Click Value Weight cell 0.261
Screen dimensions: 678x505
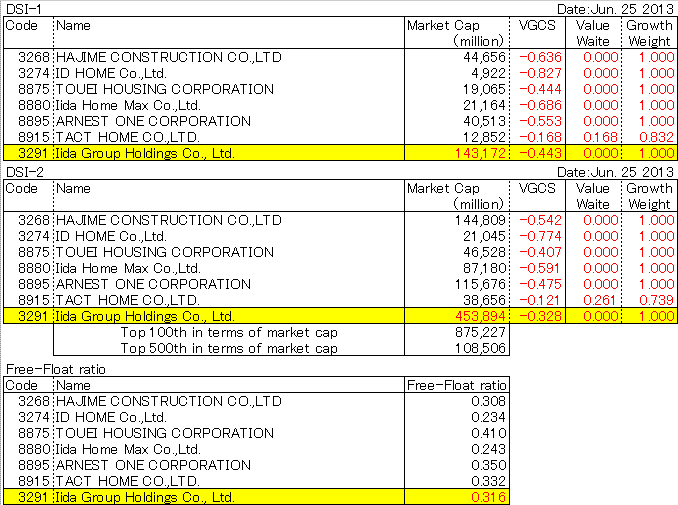tap(599, 300)
